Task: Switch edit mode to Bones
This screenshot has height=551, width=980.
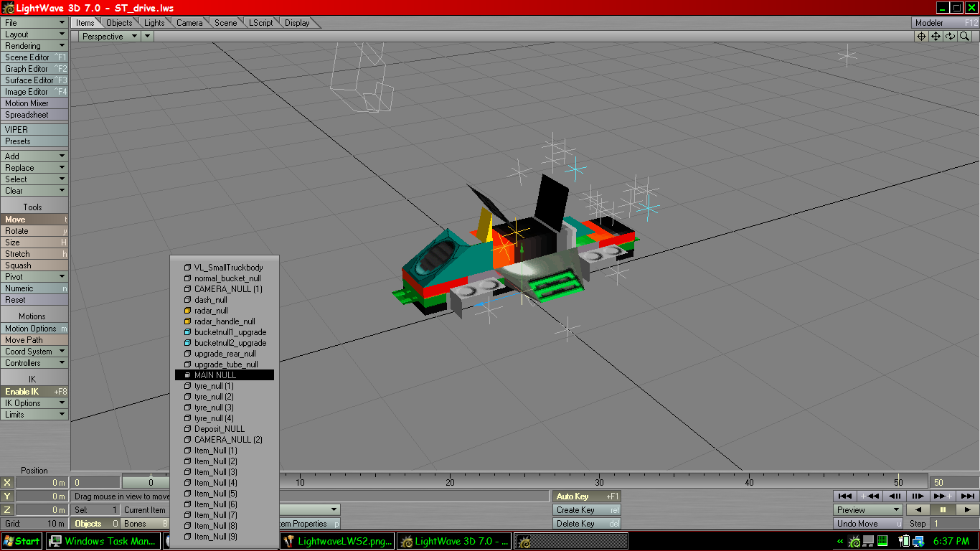Action: coord(146,524)
